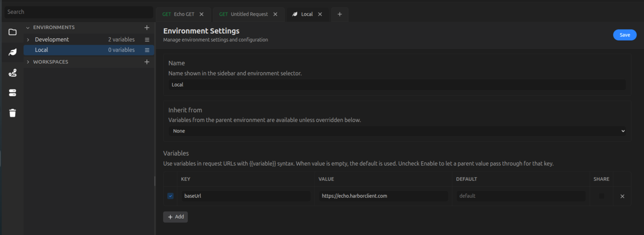The height and width of the screenshot is (235, 644).
Task: Open the Local environment menu icon
Action: pos(147,50)
